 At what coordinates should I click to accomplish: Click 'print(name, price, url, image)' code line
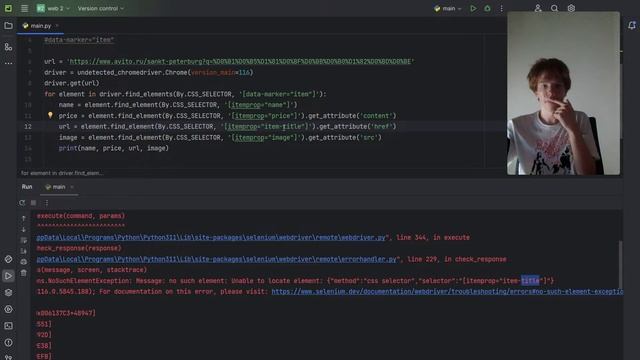(113, 148)
